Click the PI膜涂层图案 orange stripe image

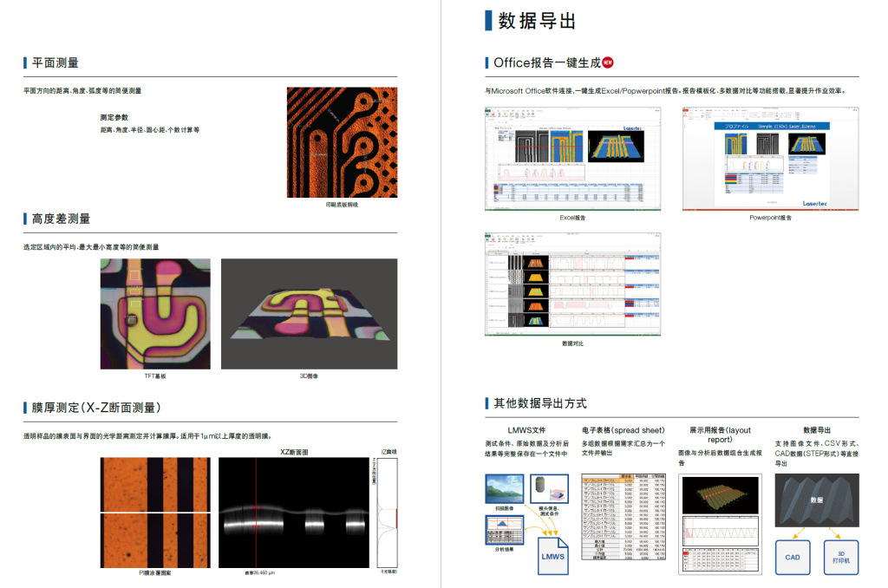pos(154,512)
